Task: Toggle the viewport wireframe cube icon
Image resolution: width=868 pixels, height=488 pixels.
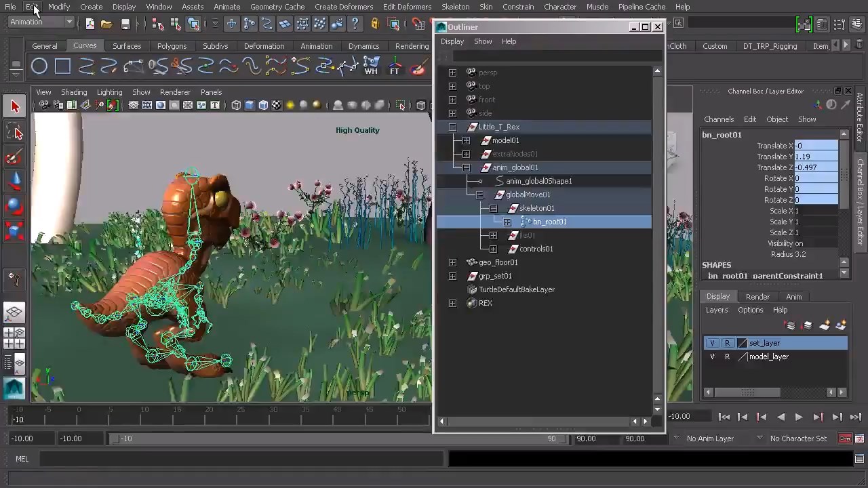Action: pyautogui.click(x=236, y=105)
